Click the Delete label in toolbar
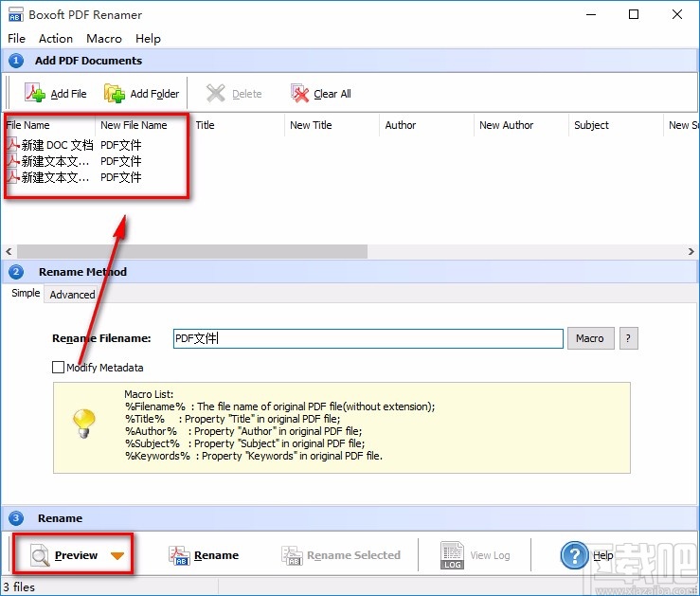 (247, 94)
